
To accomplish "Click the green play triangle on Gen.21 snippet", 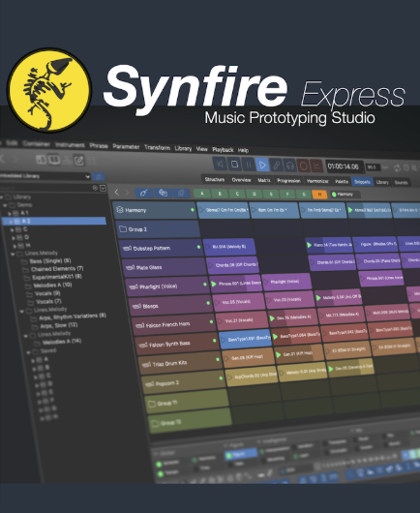I will (x=279, y=354).
